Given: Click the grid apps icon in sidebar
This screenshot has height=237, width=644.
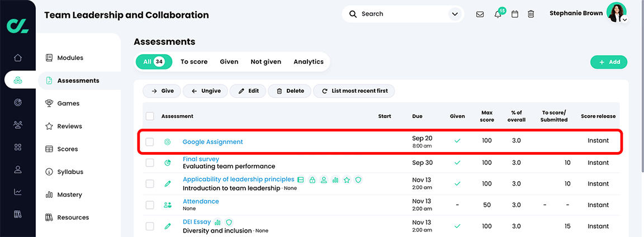Looking at the screenshot, I should click(x=18, y=147).
